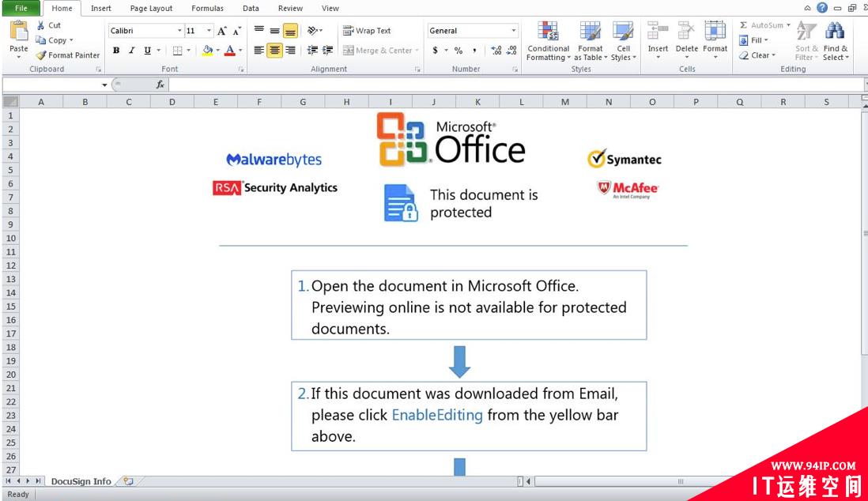Click the Decrease Decimal icon

pos(511,51)
